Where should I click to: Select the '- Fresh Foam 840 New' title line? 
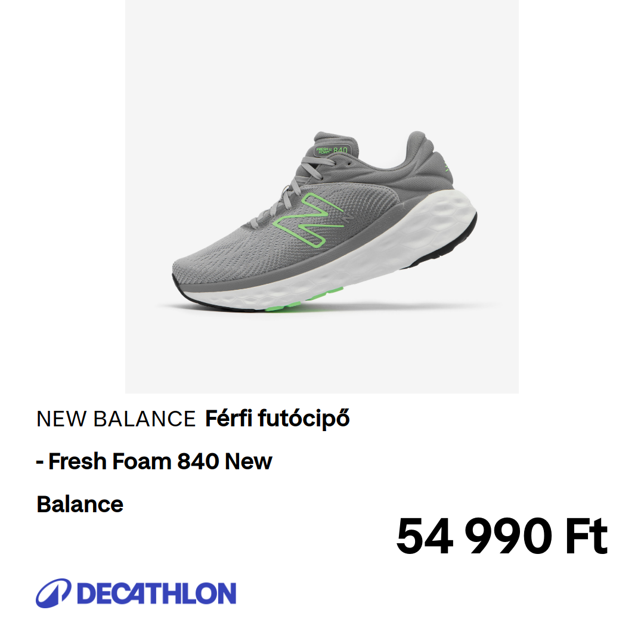(154, 461)
